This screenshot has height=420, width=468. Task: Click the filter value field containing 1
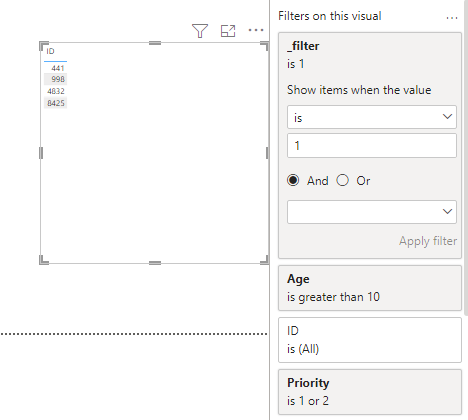pos(372,146)
